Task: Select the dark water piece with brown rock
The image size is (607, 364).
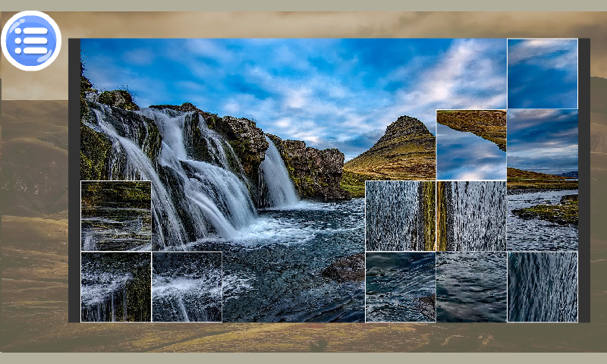Action: pos(401,287)
